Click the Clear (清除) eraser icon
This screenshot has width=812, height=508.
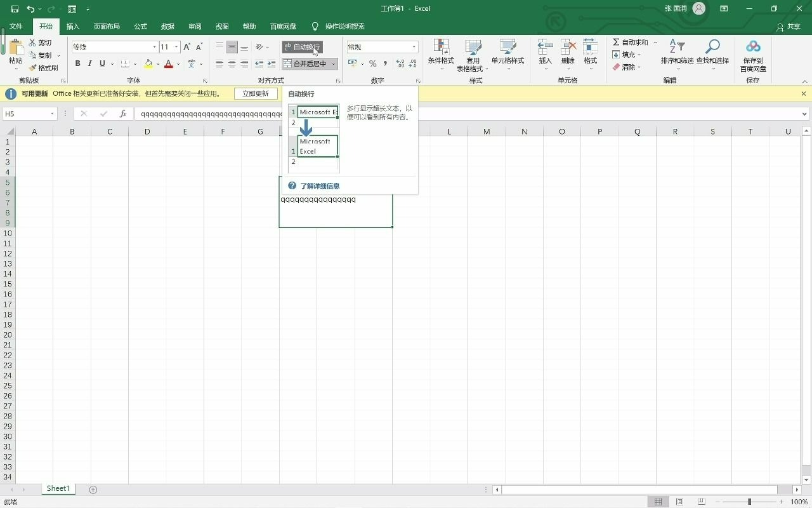click(x=616, y=67)
